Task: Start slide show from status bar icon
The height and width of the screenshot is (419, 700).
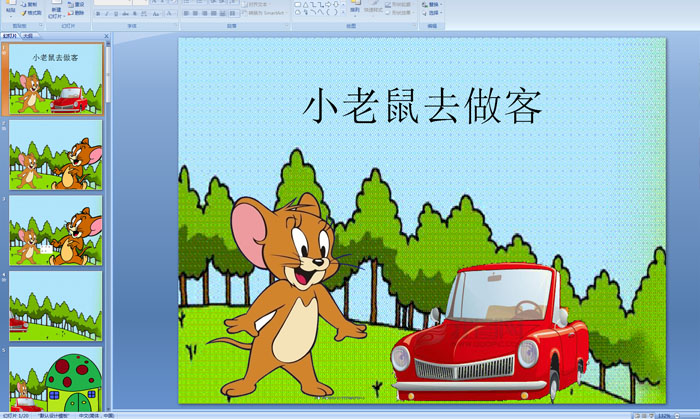Action: tap(651, 415)
